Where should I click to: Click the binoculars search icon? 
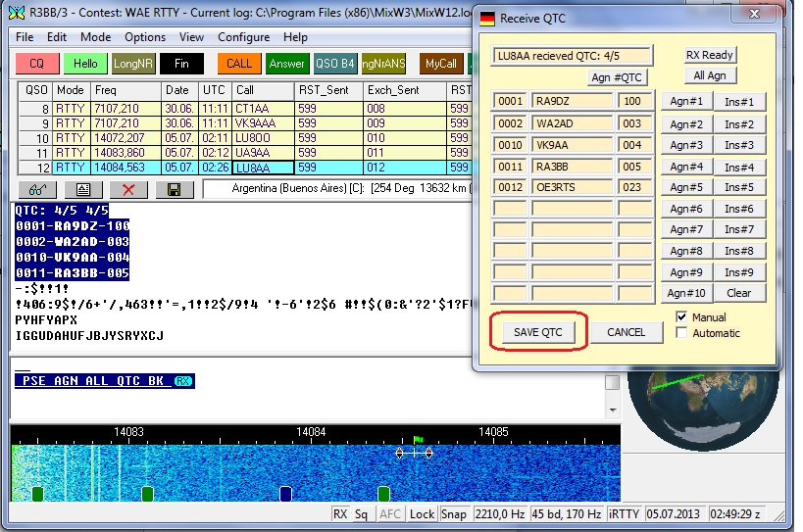[36, 189]
